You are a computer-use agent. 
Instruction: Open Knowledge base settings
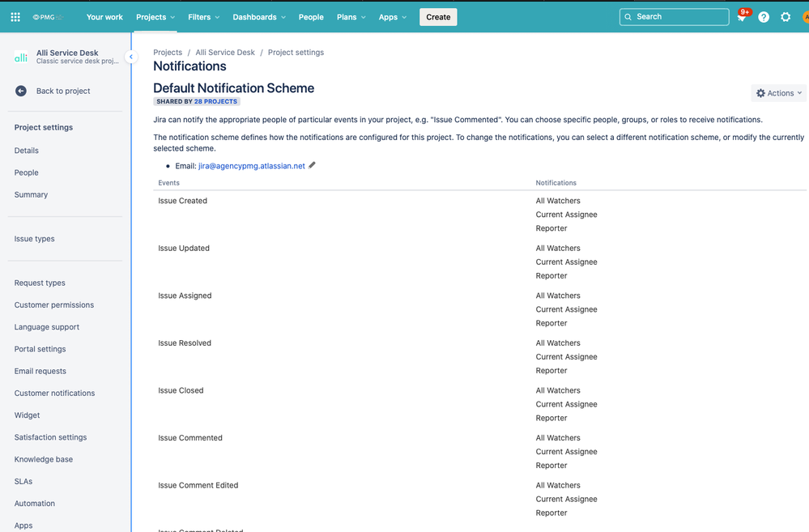pos(44,459)
